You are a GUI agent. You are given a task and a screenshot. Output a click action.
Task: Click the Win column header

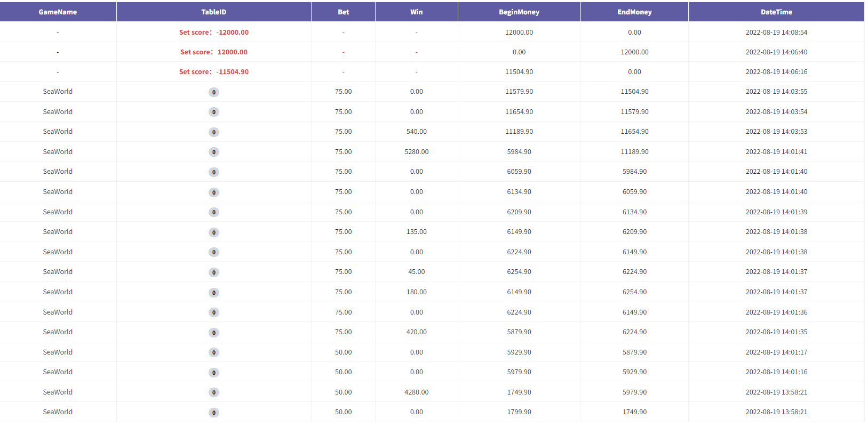(416, 12)
